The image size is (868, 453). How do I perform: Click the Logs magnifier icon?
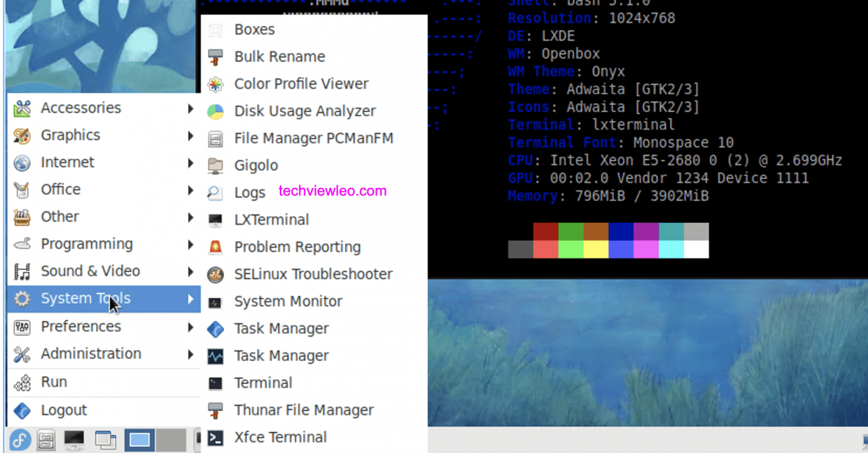click(215, 193)
